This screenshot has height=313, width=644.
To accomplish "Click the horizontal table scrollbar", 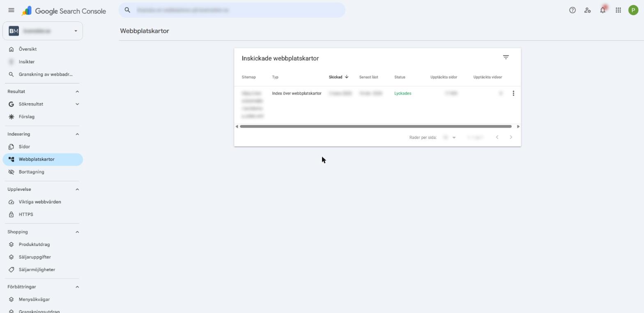I will (376, 126).
